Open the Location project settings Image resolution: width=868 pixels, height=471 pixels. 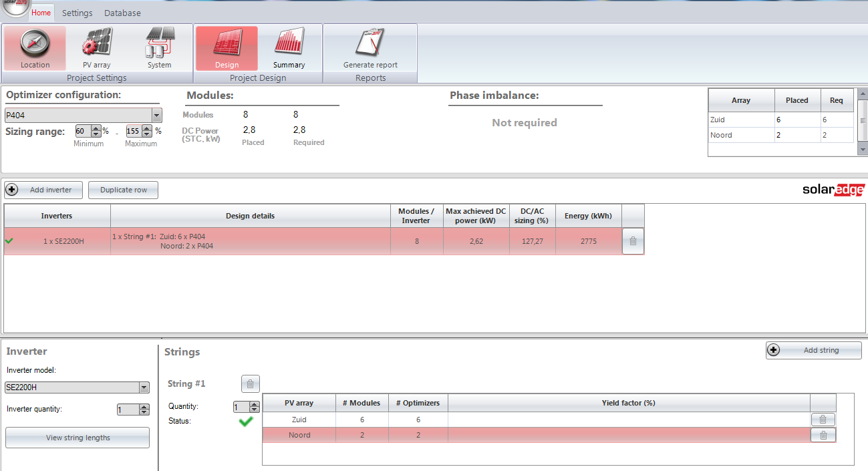pos(35,49)
